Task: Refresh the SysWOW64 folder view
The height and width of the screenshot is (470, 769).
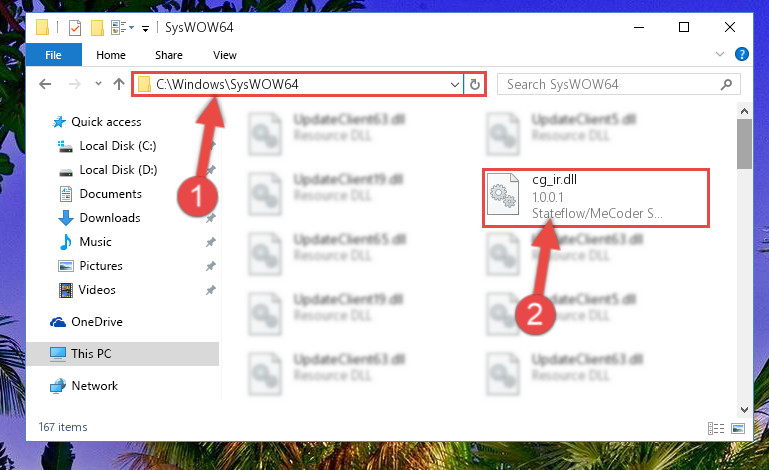Action: [x=474, y=84]
